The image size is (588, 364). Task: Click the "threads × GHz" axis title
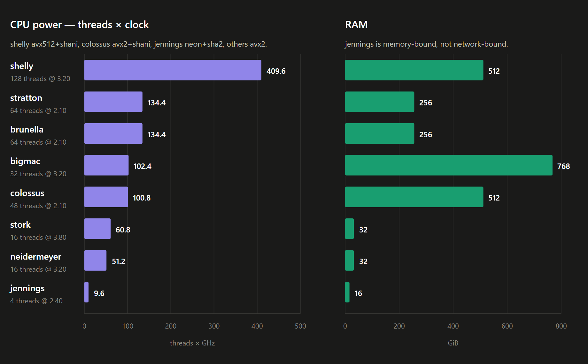192,343
